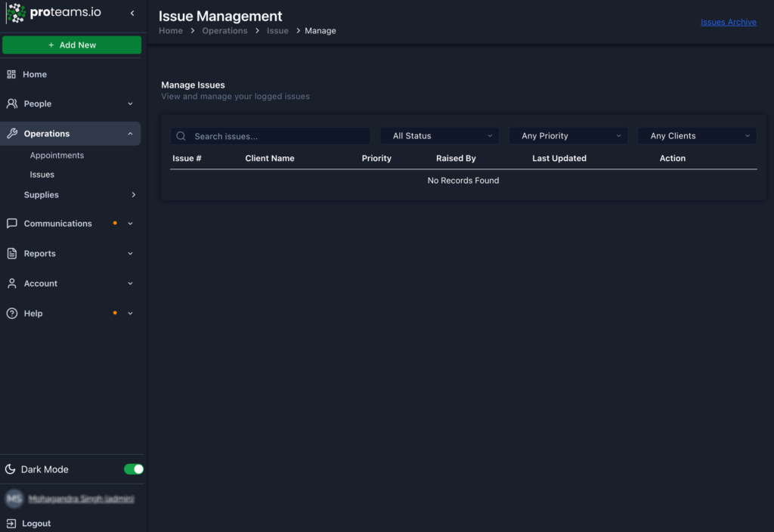Select Issues in the Operations menu
The width and height of the screenshot is (774, 532).
pos(42,174)
